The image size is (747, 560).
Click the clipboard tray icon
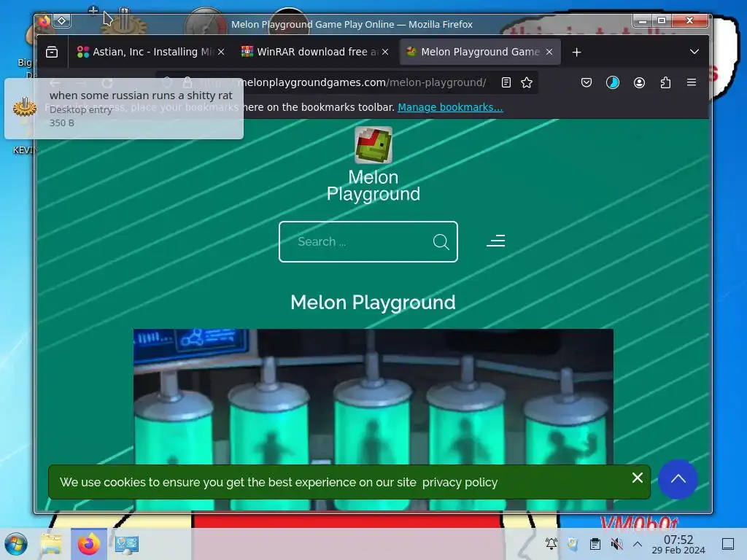coord(595,544)
